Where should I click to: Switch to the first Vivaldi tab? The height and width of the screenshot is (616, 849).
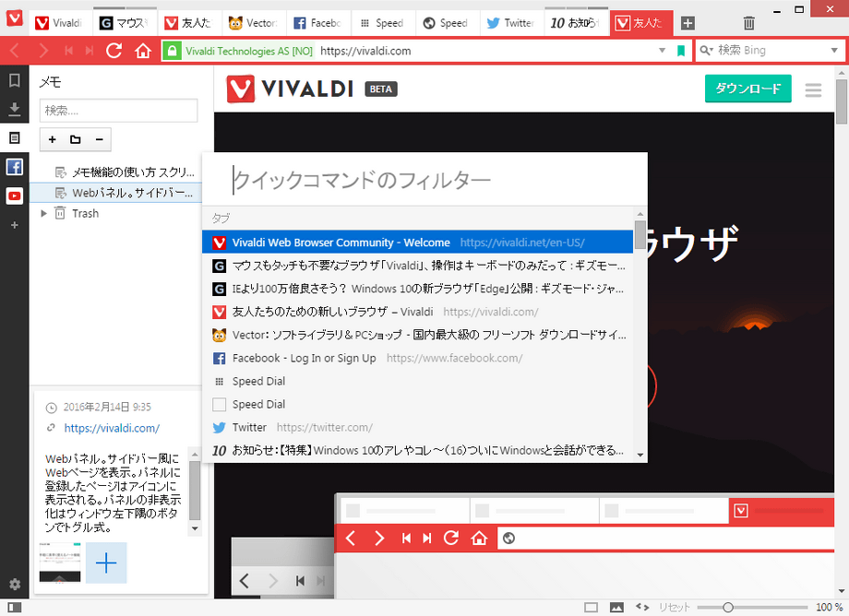pyautogui.click(x=60, y=23)
